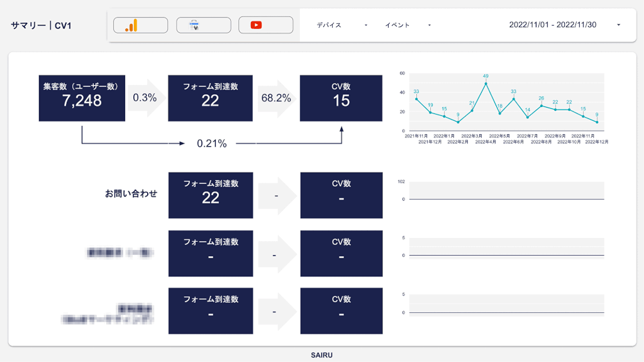This screenshot has height=362, width=644.
Task: Open the Google Analytics bar-chart button
Action: (140, 25)
